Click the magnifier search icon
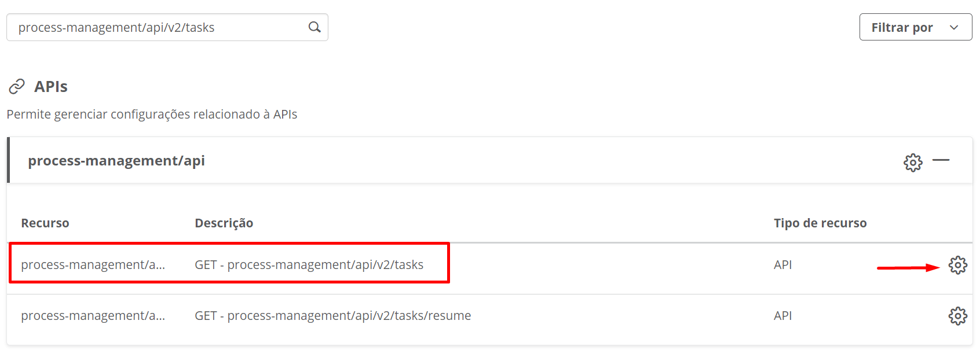Viewport: 980px width, 361px height. coord(315,27)
